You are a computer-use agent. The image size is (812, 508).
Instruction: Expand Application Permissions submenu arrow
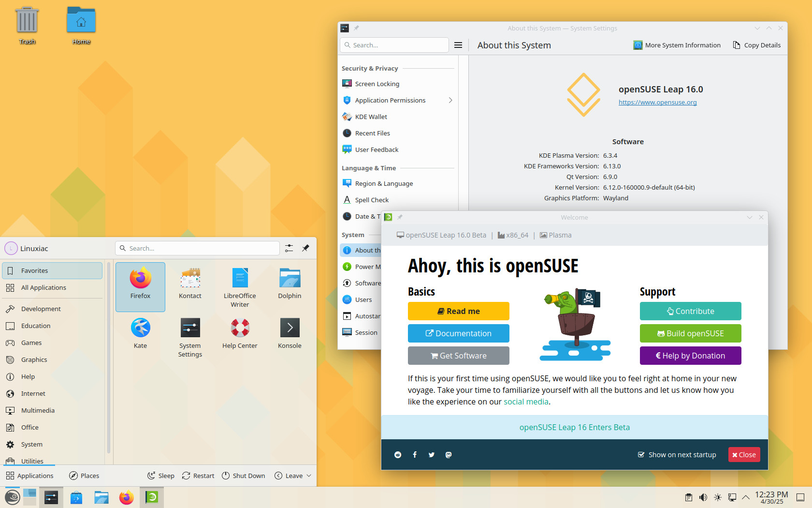point(450,100)
